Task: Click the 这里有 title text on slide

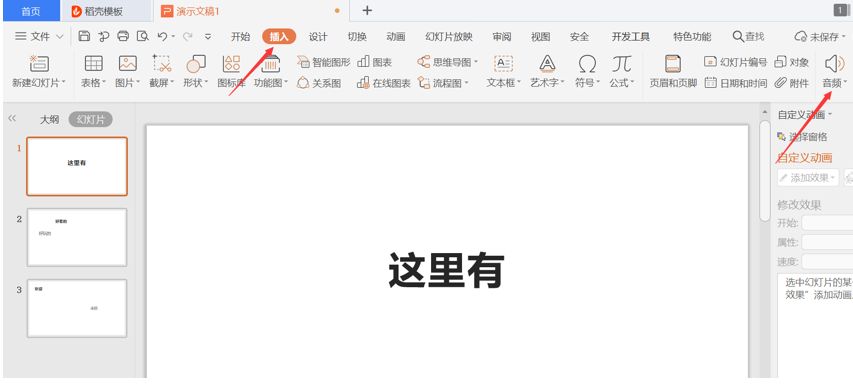Action: point(447,271)
